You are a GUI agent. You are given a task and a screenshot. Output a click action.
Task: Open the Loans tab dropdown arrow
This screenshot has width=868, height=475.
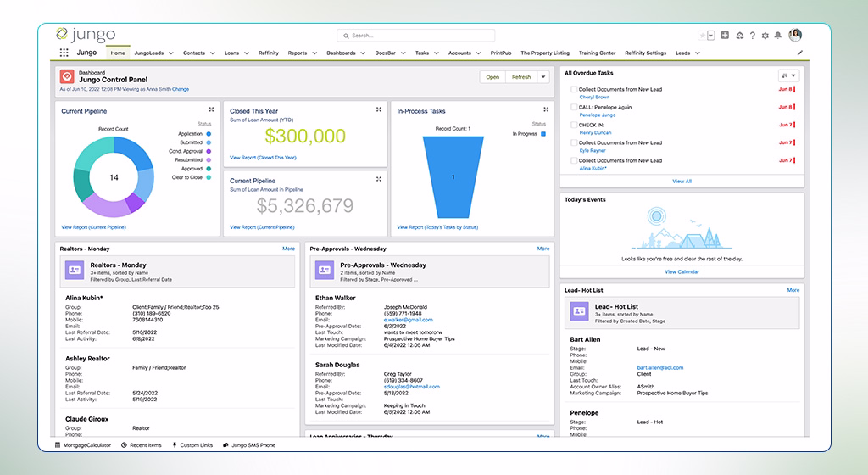[x=247, y=53]
